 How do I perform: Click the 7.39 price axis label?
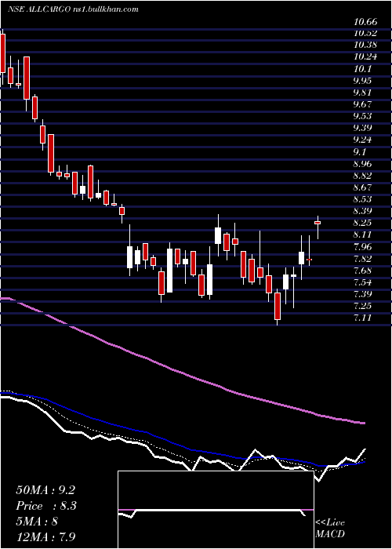(x=362, y=294)
